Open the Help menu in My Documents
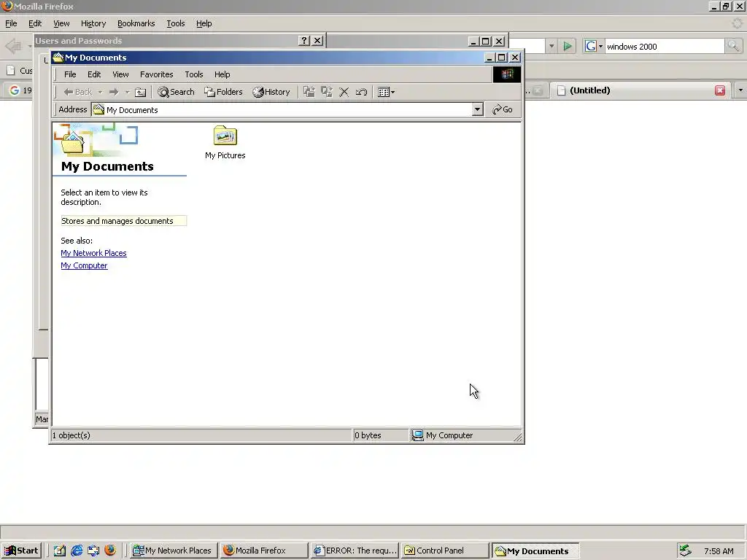Image resolution: width=747 pixels, height=560 pixels. [222, 74]
